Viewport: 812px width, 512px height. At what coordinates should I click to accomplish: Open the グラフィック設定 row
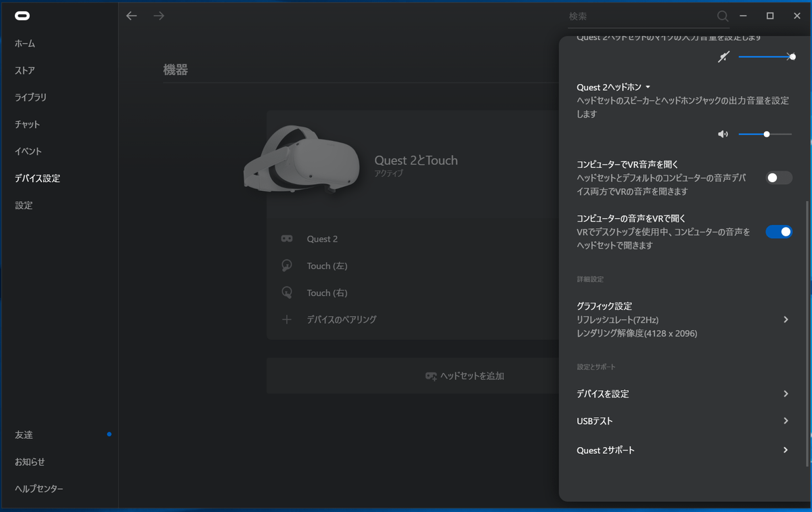tap(683, 320)
